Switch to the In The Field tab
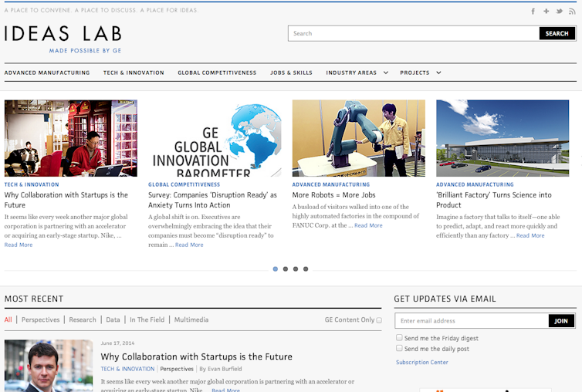Image resolution: width=582 pixels, height=392 pixels. click(x=147, y=319)
